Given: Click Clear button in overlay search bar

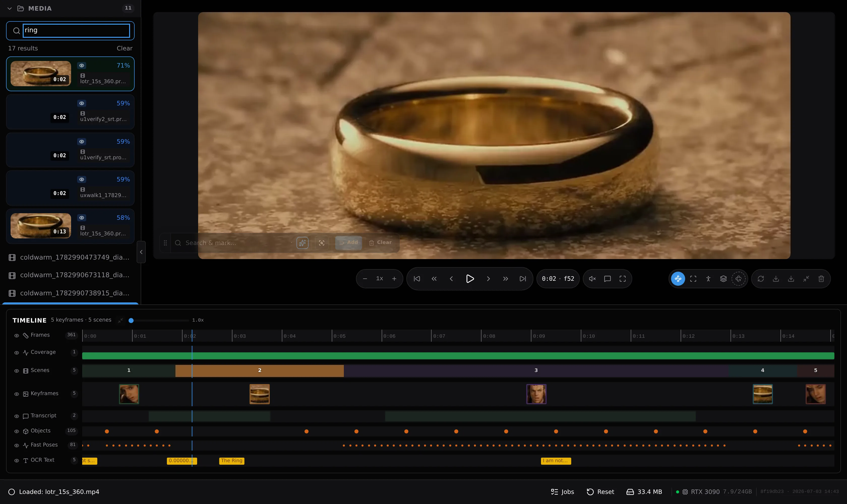Looking at the screenshot, I should click(381, 242).
